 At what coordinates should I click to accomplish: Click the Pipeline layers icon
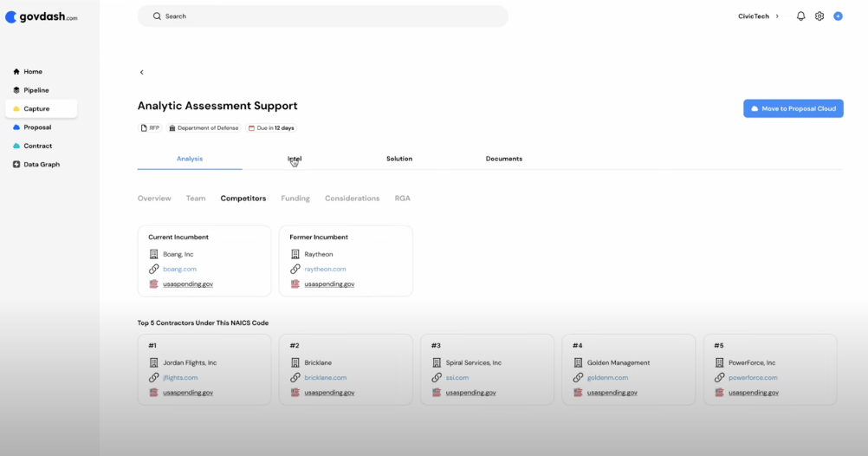[16, 90]
